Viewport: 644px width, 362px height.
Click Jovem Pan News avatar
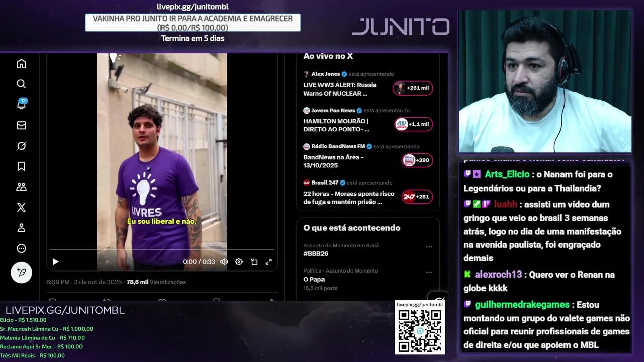[306, 110]
